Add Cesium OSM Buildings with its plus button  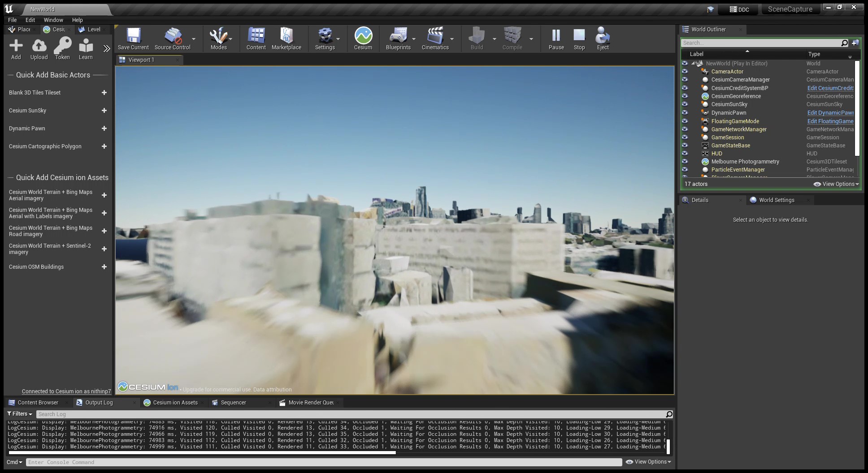[x=104, y=267]
